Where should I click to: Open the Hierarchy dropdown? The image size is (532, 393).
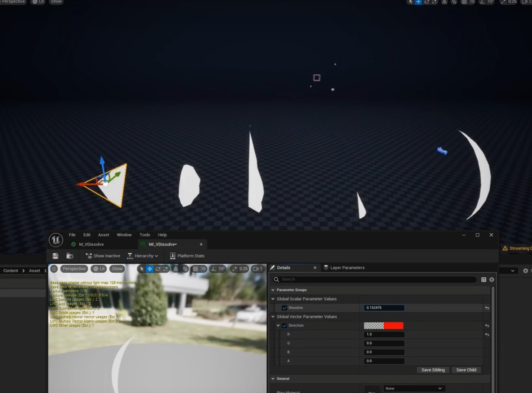click(142, 256)
